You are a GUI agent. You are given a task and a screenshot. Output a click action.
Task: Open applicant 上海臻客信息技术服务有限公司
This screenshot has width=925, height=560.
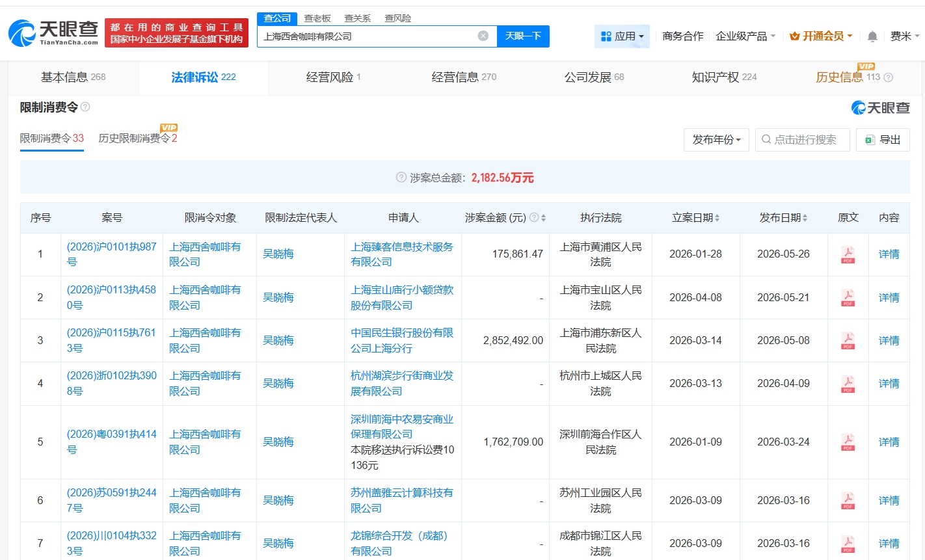pos(402,254)
